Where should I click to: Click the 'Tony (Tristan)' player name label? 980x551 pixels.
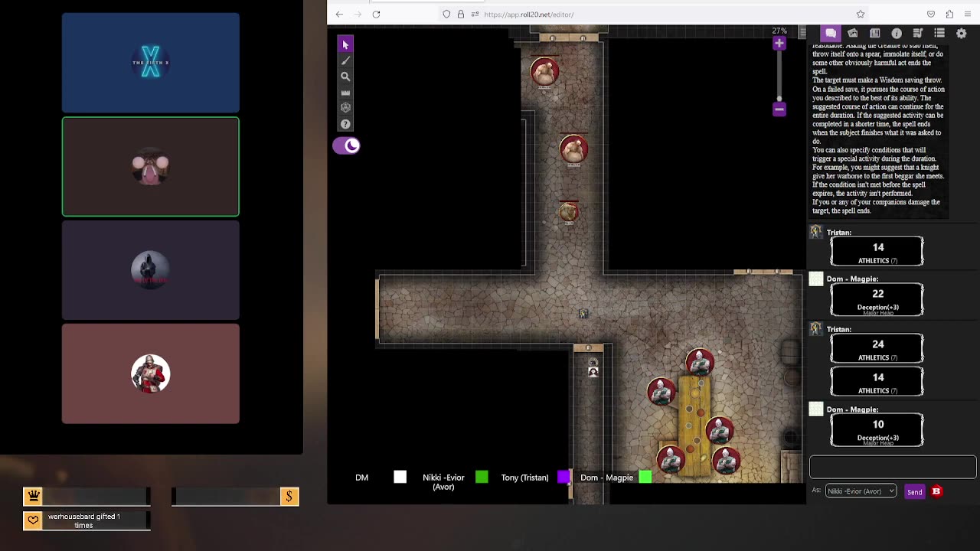tap(524, 478)
